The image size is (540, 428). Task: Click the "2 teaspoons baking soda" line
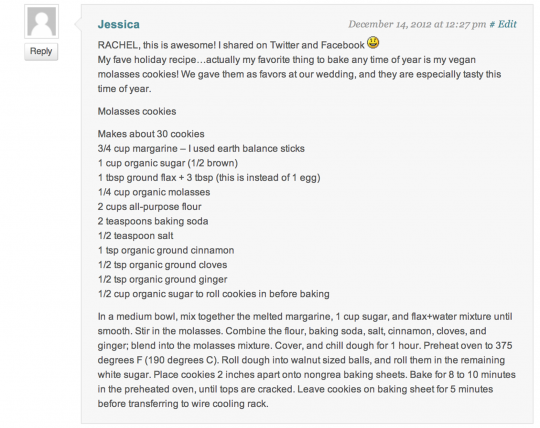click(153, 221)
